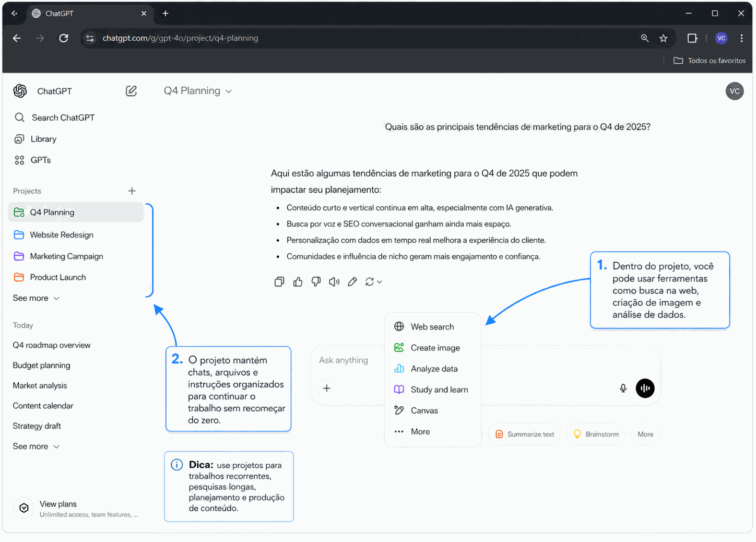
Task: Open the regenerate response dropdown arrow
Action: (x=379, y=282)
